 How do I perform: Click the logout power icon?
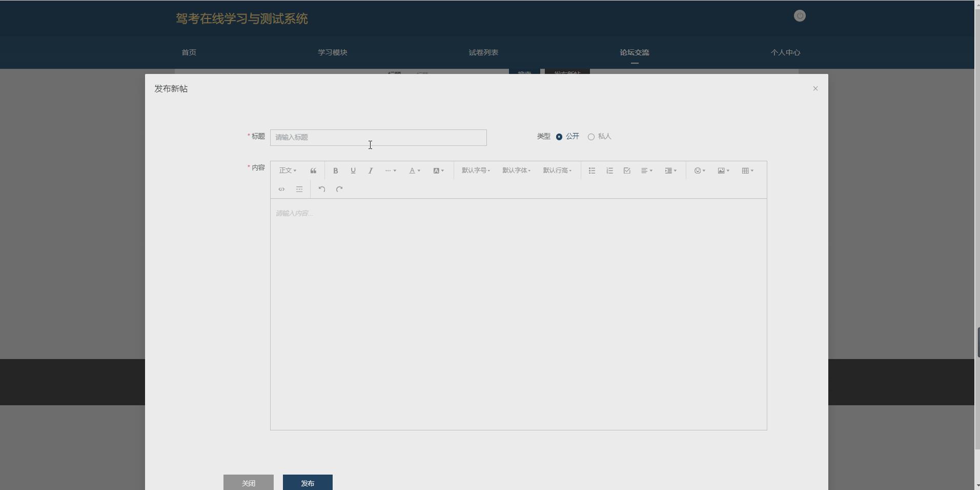799,15
